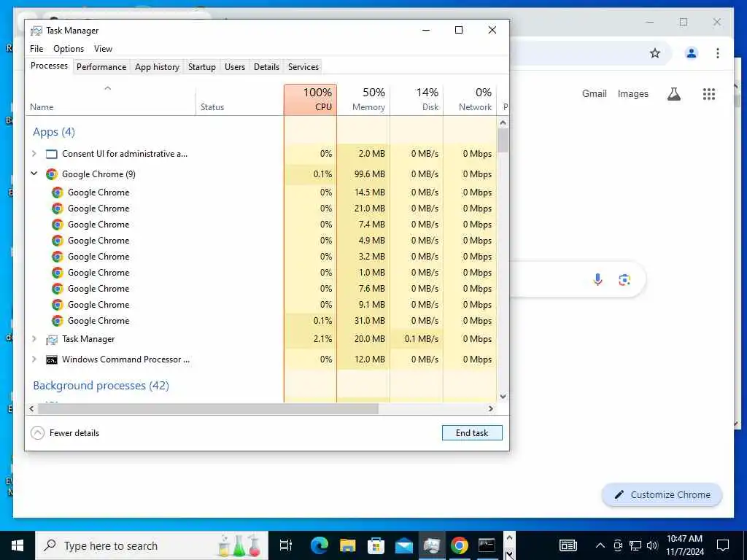Click Chrome icon beside Google Chrome (9)

point(52,174)
